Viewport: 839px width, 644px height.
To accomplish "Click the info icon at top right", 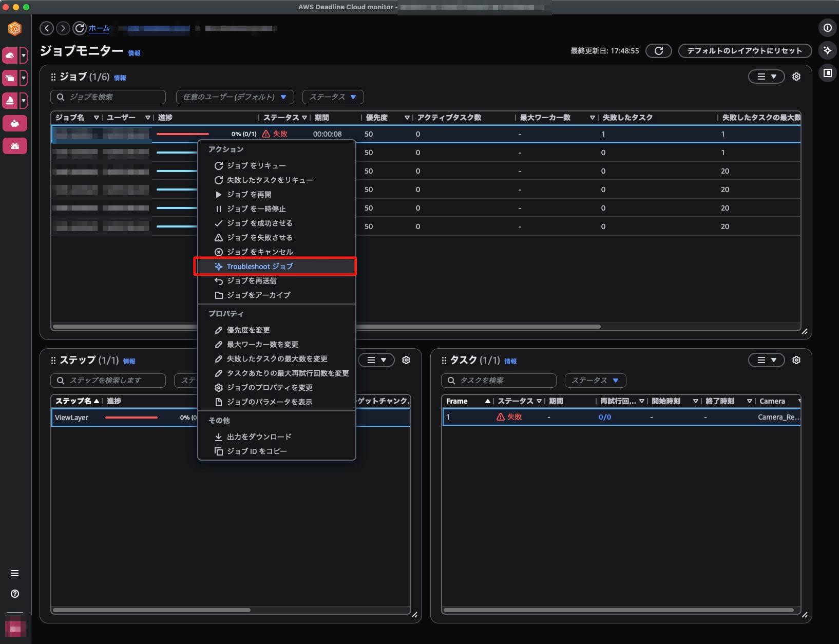I will coord(827,28).
